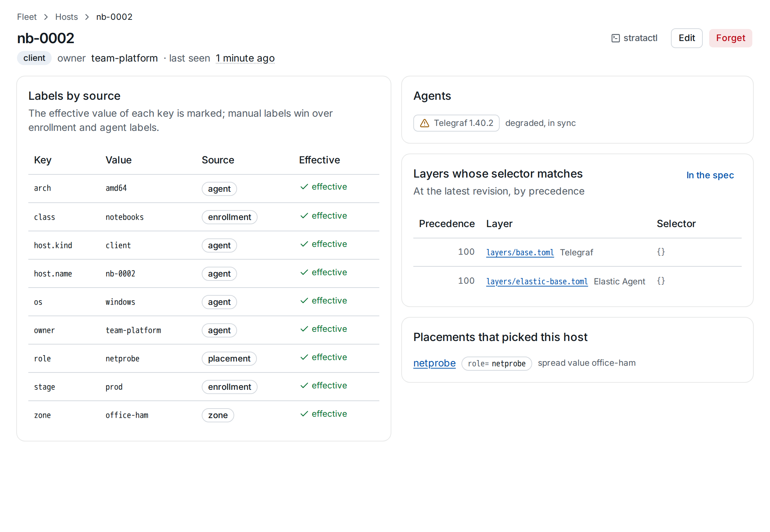The image size is (770, 532).
Task: Click the Selector column header
Action: [676, 224]
